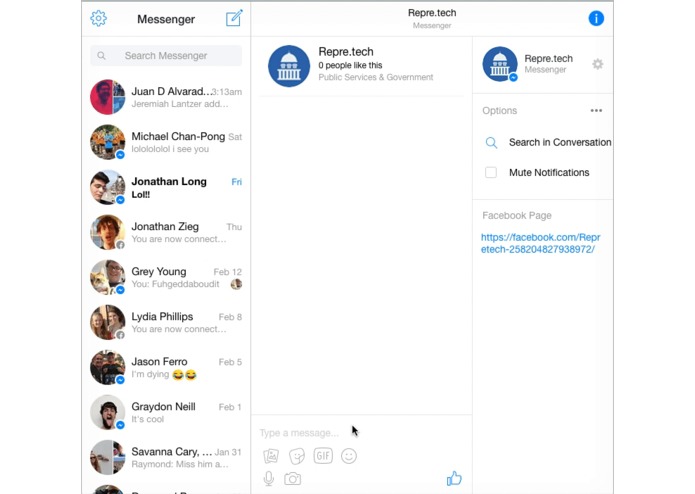The image size is (695, 494).
Task: Open Grey Young conversation
Action: point(166,277)
